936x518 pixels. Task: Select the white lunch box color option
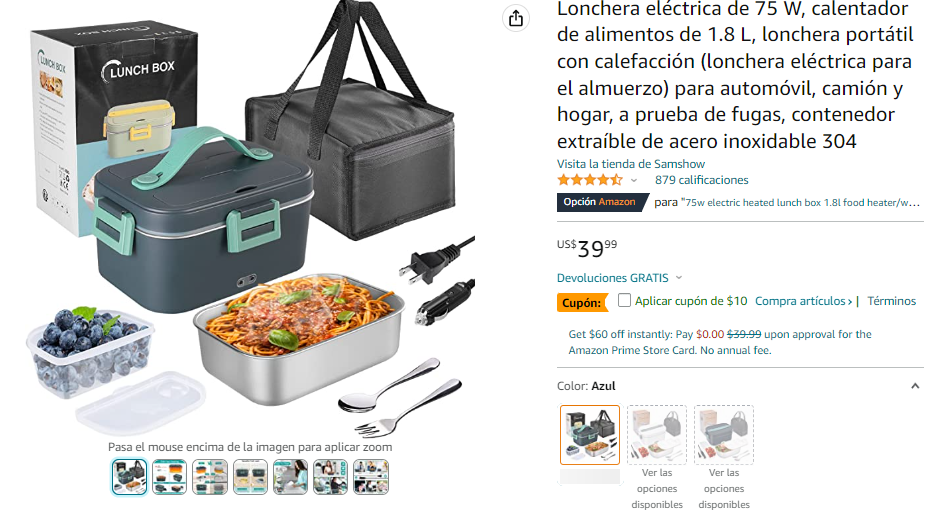pyautogui.click(x=657, y=435)
